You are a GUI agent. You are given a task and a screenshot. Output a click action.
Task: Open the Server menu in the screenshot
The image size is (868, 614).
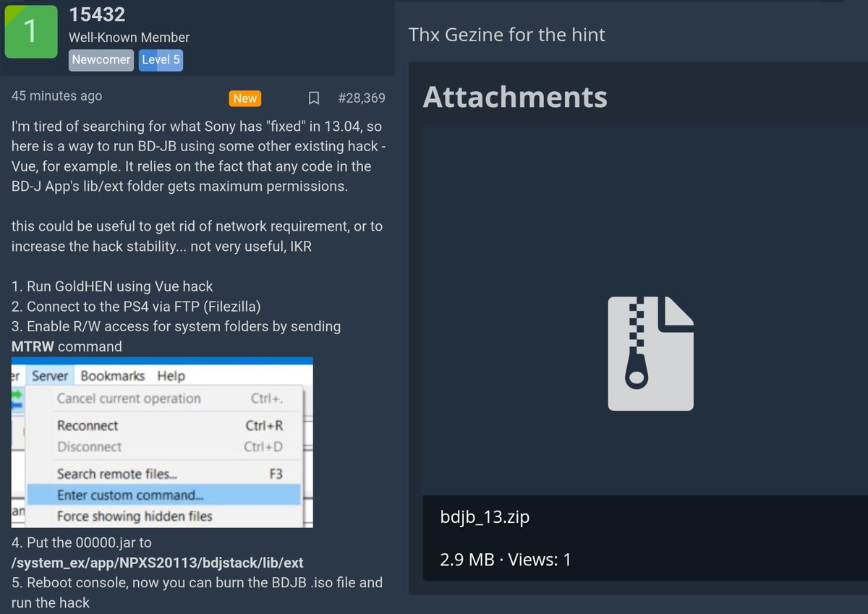tap(50, 375)
